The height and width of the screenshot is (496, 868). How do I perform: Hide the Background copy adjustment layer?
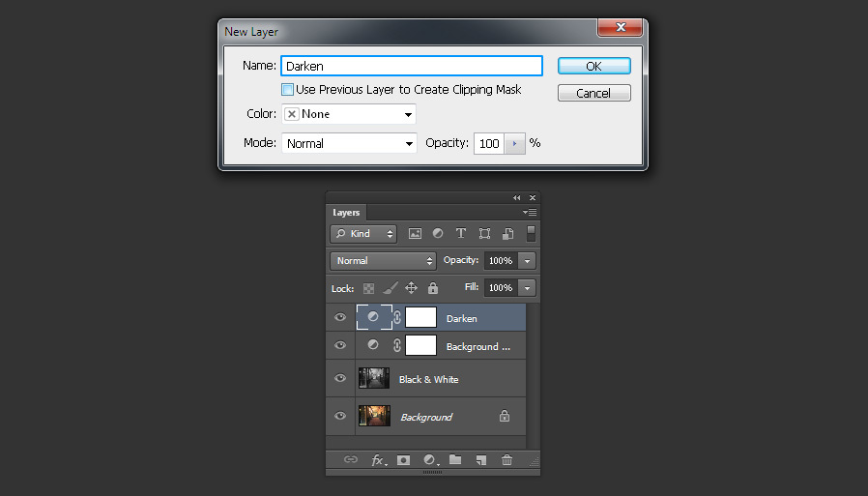coord(340,345)
